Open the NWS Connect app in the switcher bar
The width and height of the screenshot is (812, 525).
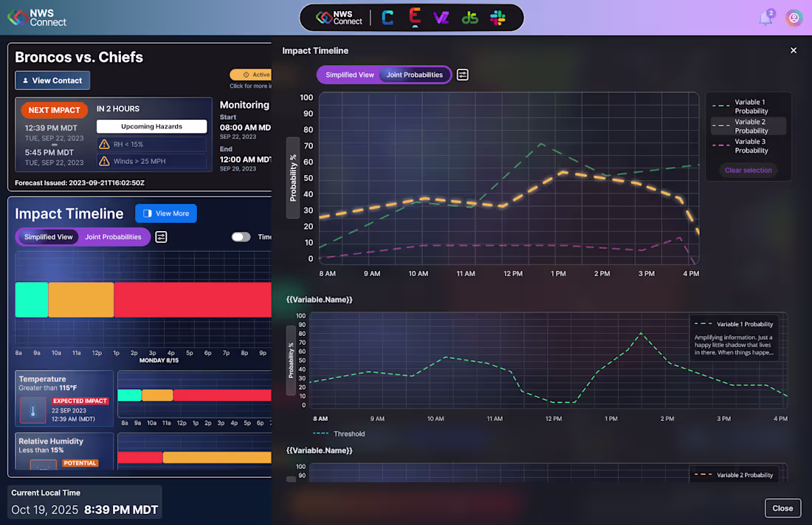[x=339, y=18]
